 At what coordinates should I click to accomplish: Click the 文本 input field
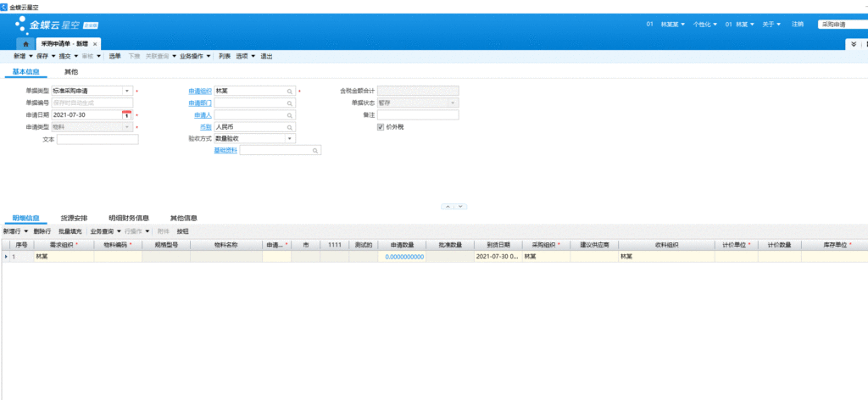point(97,140)
